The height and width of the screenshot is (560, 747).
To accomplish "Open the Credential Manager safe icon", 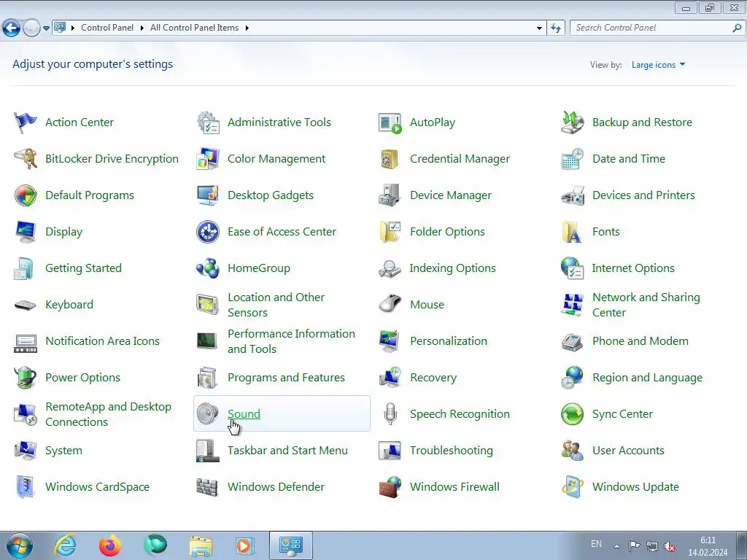I will click(x=390, y=158).
